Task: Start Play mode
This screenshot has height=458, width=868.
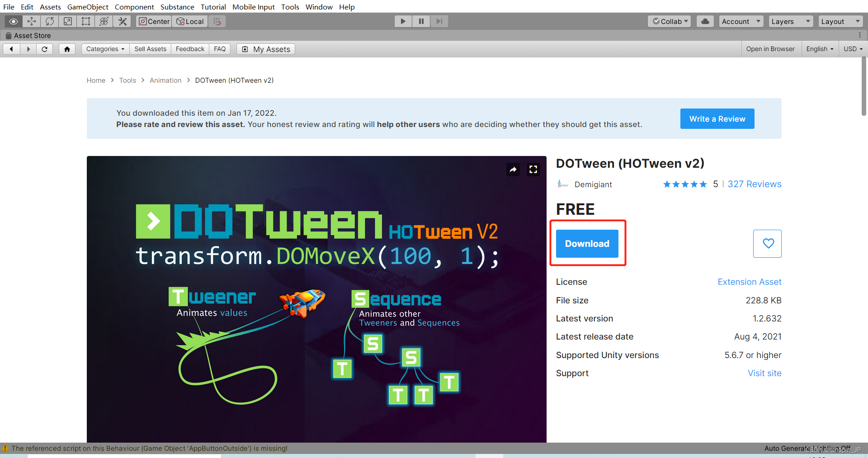Action: tap(403, 21)
